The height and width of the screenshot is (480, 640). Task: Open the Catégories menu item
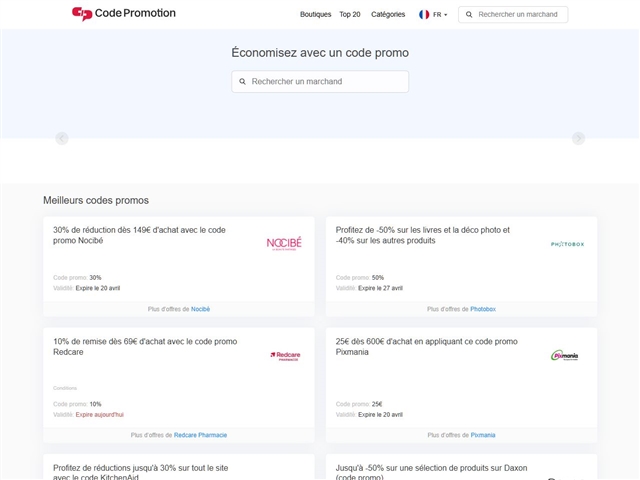pyautogui.click(x=388, y=14)
